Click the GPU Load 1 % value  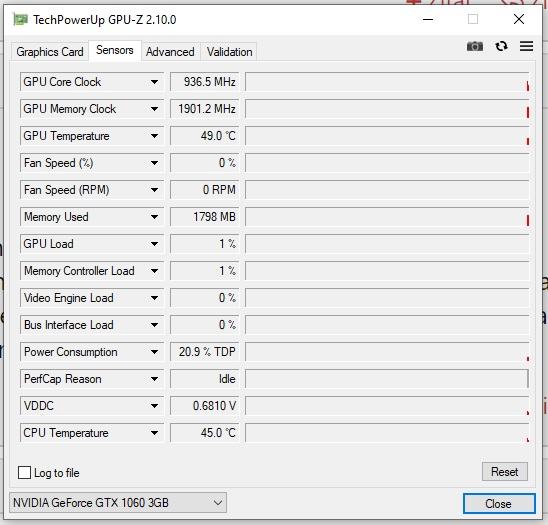204,244
